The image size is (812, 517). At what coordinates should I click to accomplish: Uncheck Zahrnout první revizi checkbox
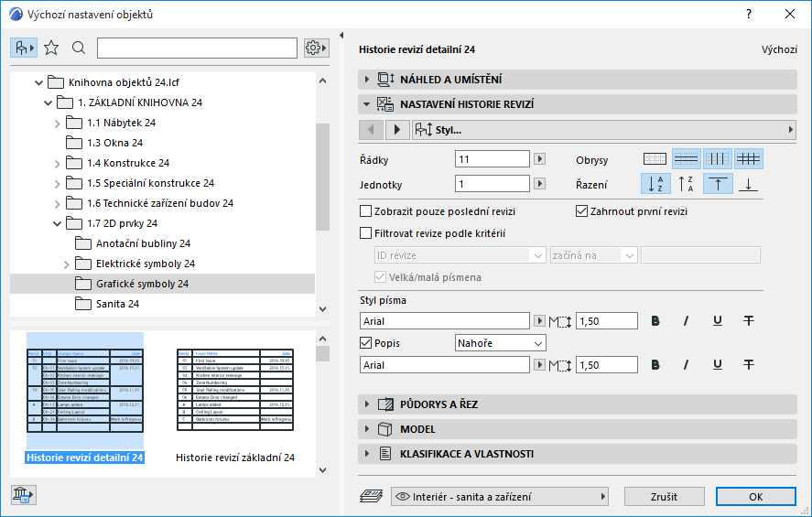click(x=581, y=211)
